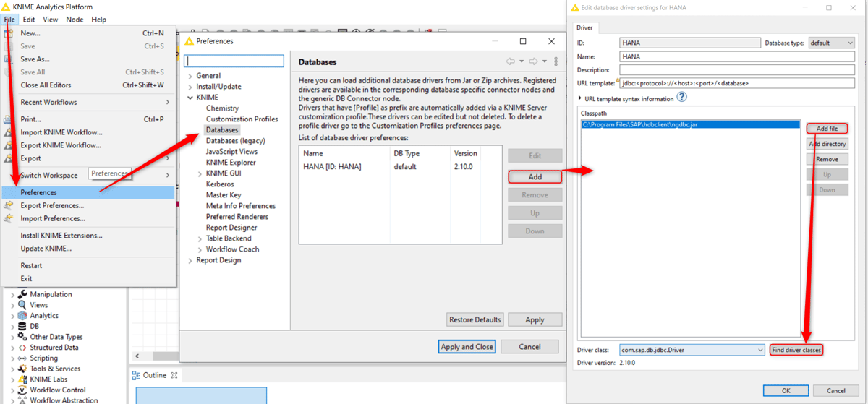Expand the DB node category

tap(12, 327)
